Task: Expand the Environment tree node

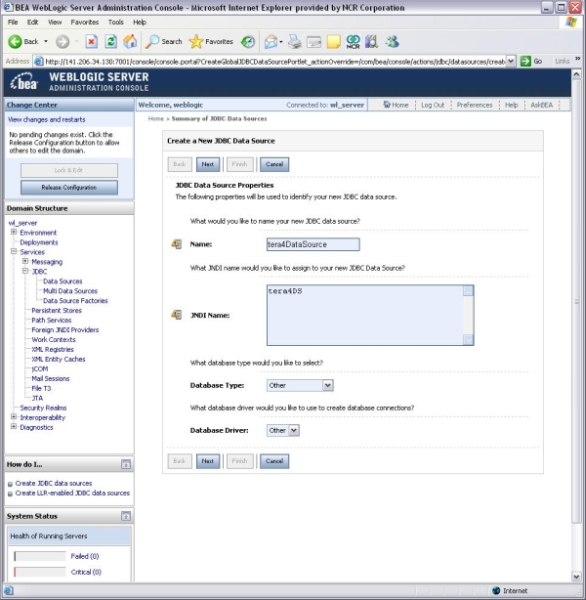Action: pyautogui.click(x=14, y=232)
